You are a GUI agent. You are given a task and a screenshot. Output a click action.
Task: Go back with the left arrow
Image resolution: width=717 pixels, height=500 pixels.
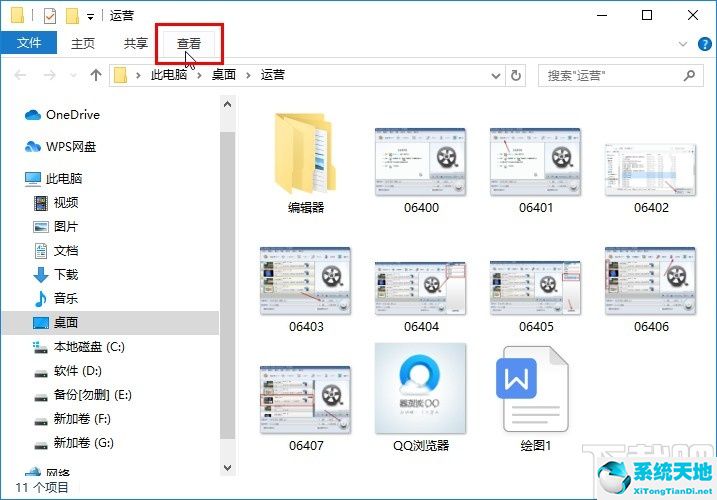click(x=20, y=75)
